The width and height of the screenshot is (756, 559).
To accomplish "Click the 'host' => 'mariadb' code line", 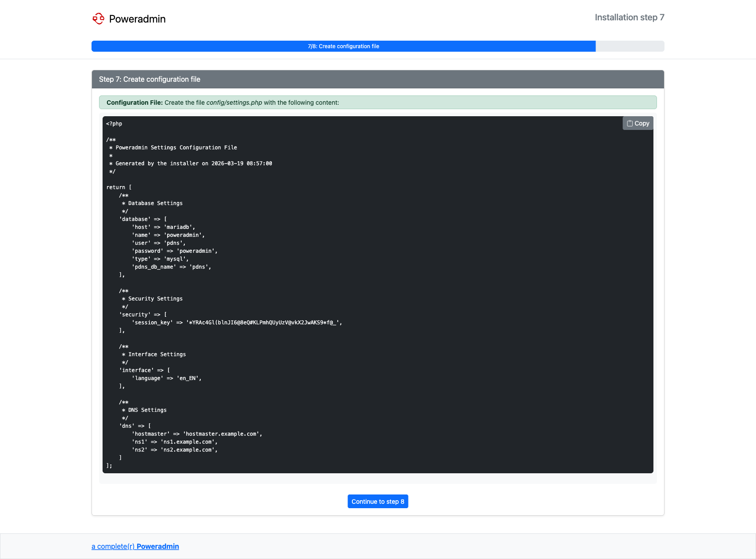I will pos(163,227).
